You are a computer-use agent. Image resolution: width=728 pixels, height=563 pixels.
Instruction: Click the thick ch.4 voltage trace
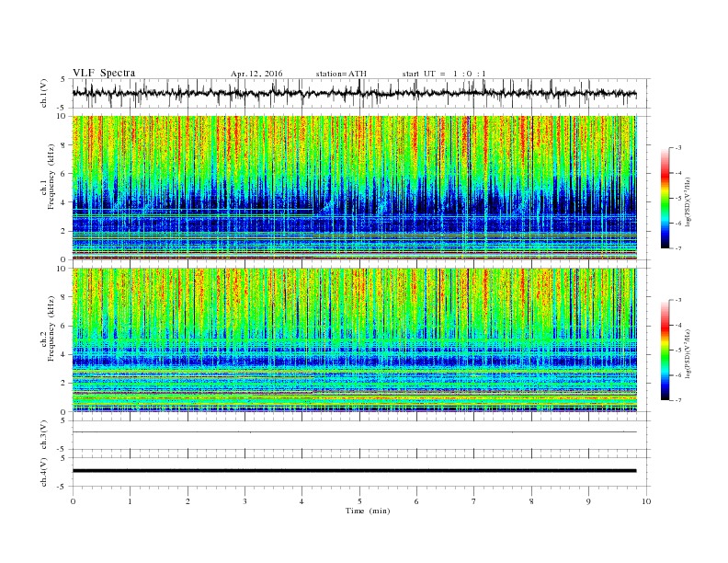(354, 471)
